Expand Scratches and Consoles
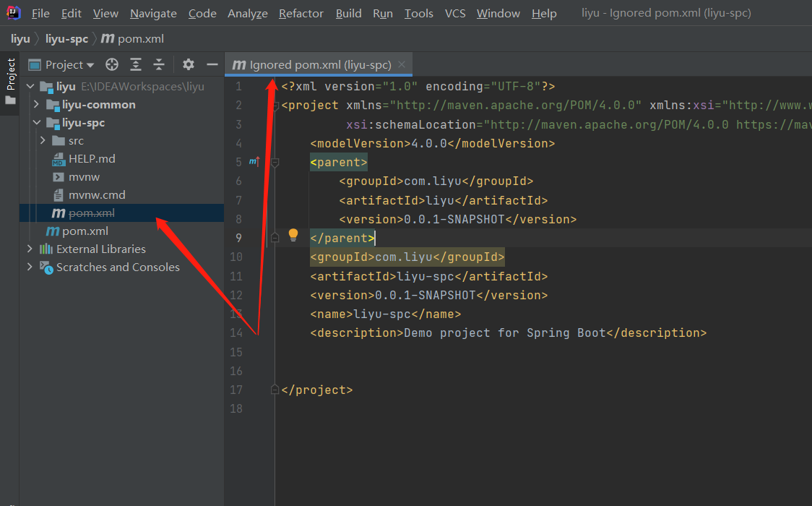This screenshot has height=506, width=812. point(30,267)
